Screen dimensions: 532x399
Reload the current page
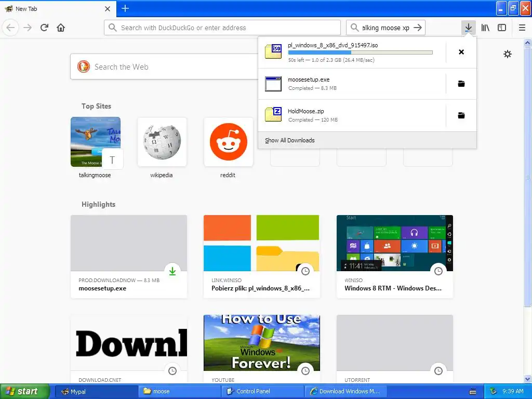(45, 28)
